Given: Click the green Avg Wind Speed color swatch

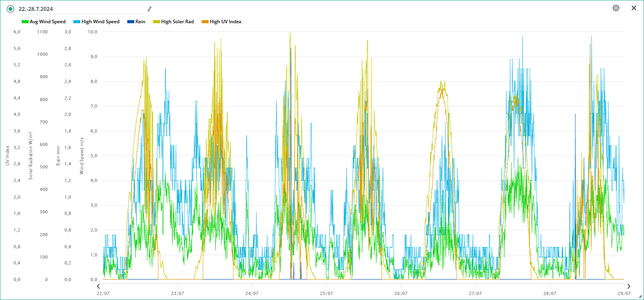Looking at the screenshot, I should pos(25,22).
